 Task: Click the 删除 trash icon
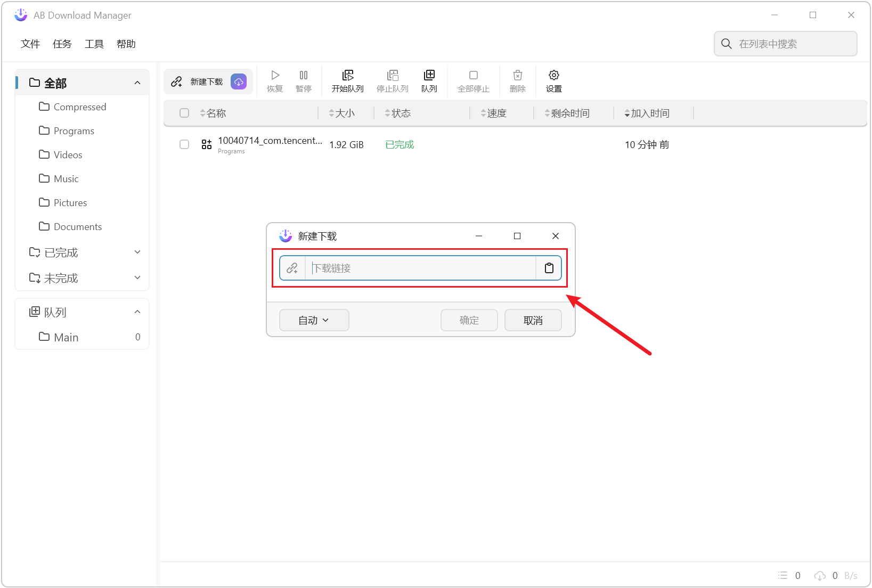click(x=518, y=75)
